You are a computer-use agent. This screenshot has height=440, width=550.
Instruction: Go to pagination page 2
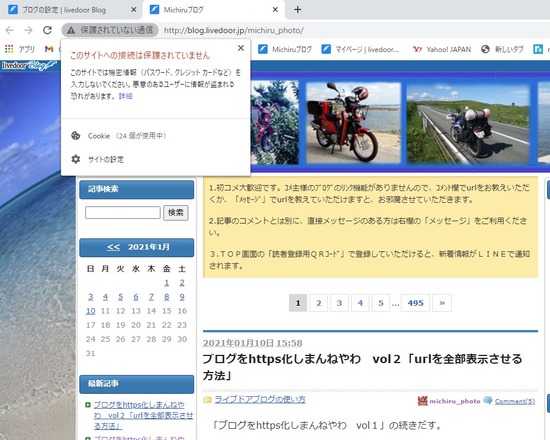(318, 303)
